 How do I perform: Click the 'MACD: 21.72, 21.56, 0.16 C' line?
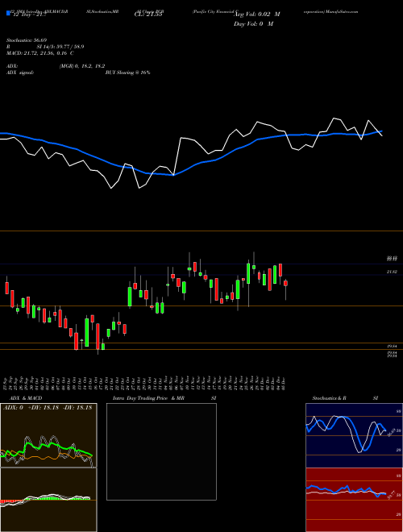(x=40, y=53)
